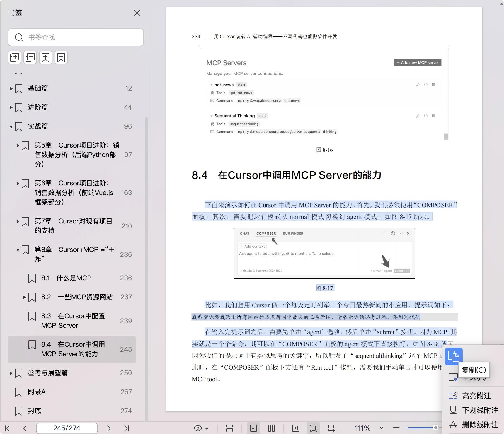Expand 8.2 一些MCP资源网站 bookmark
Image resolution: width=504 pixels, height=434 pixels.
(x=25, y=297)
